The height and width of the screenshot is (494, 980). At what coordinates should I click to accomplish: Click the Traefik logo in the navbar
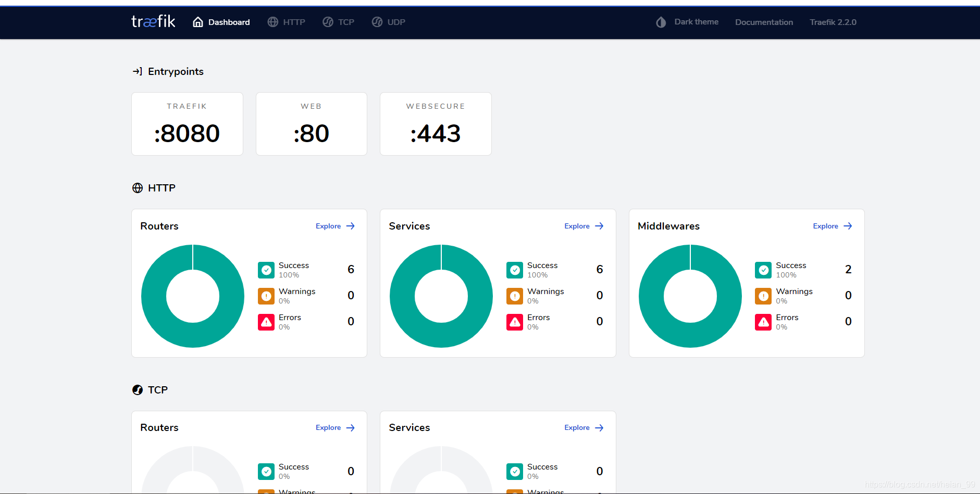(153, 22)
